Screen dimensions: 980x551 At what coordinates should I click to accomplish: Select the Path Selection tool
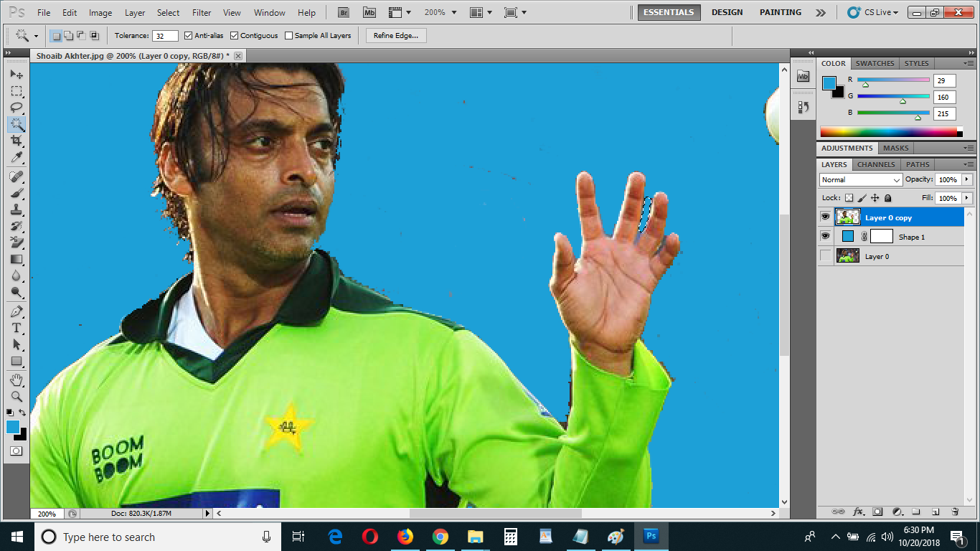pyautogui.click(x=16, y=344)
